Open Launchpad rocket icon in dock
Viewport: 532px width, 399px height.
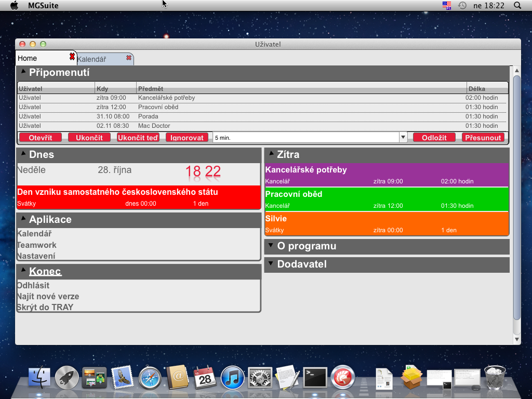tap(67, 377)
